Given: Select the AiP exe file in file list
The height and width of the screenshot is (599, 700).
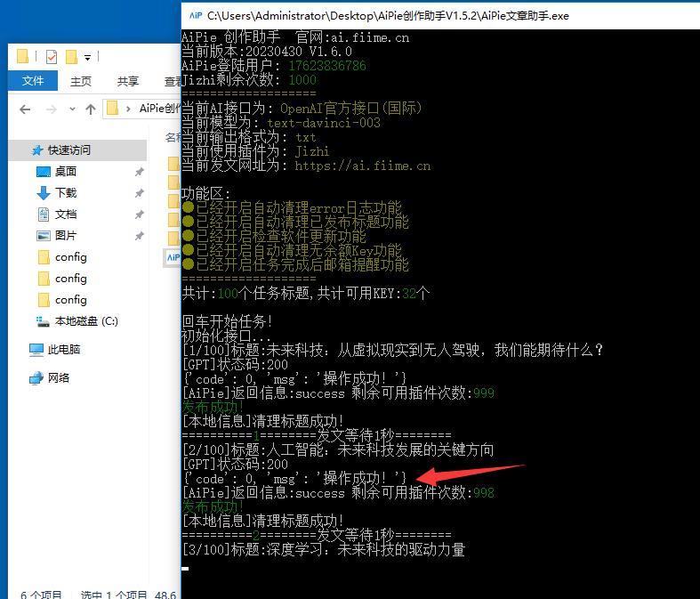Looking at the screenshot, I should pos(173,257).
